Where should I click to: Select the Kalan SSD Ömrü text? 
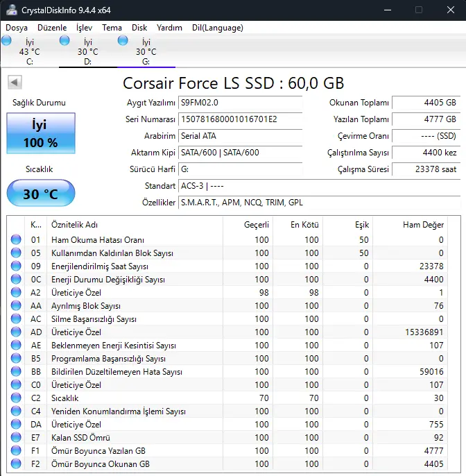[80, 438]
